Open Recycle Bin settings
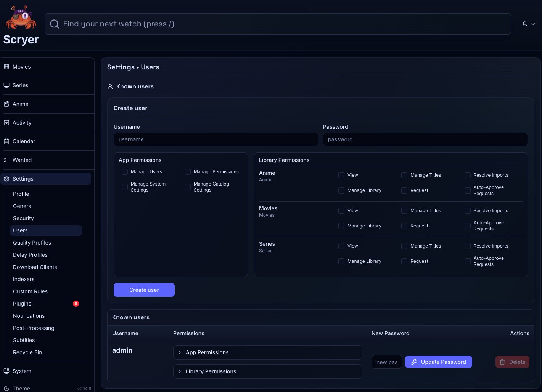Viewport: 542px width, 392px height. [46, 352]
